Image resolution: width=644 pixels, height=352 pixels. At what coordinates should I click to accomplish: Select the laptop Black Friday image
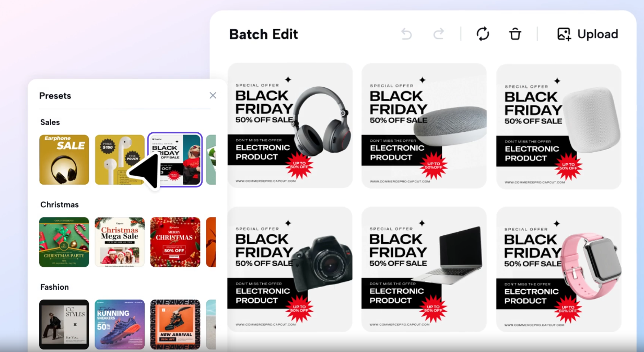pyautogui.click(x=424, y=269)
